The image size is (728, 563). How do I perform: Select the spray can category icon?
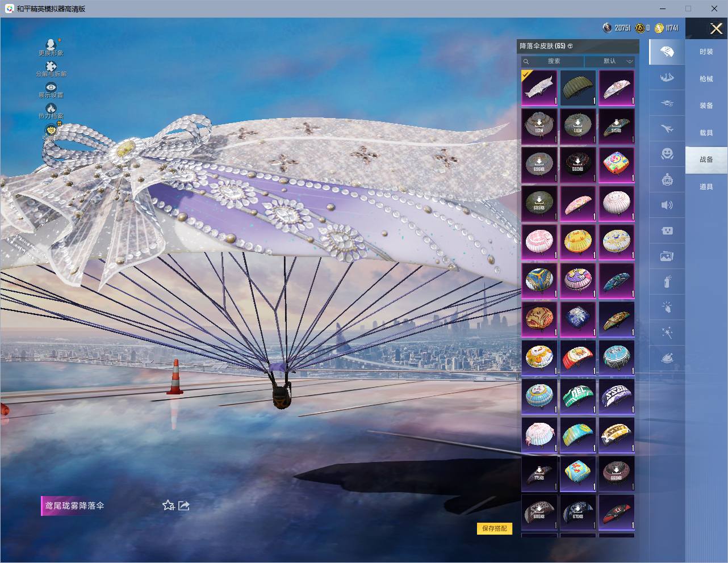click(667, 282)
